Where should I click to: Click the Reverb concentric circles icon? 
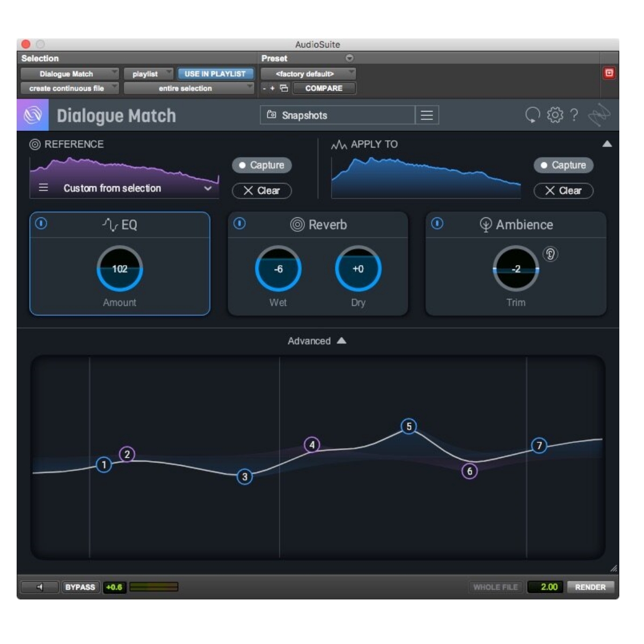point(297,224)
